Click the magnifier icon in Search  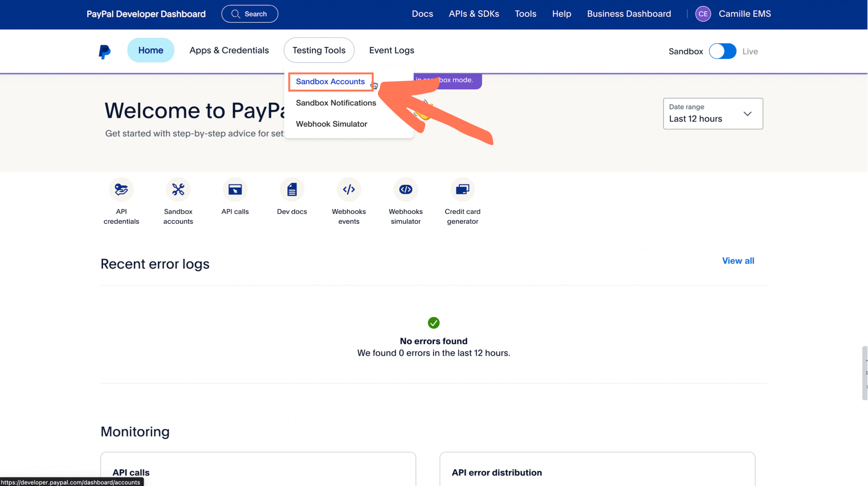pyautogui.click(x=236, y=14)
